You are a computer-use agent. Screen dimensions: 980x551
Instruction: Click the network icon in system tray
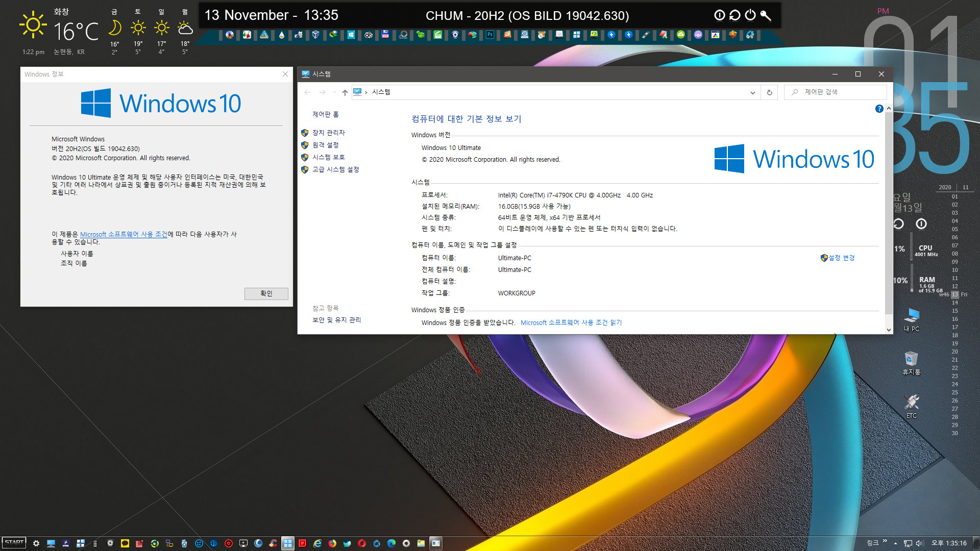908,543
